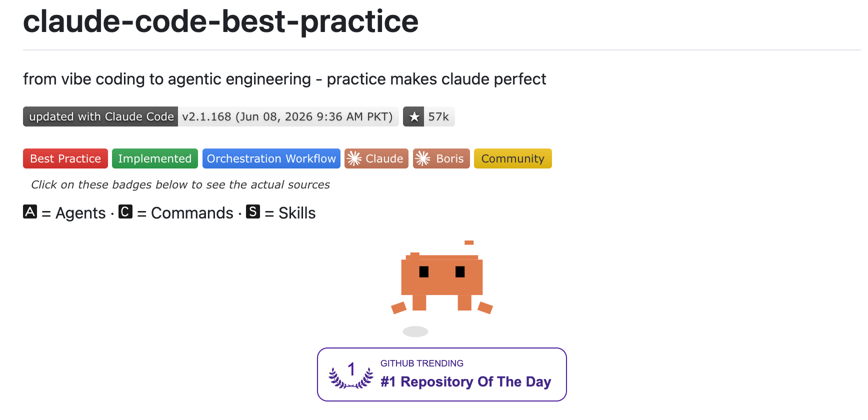Click the S Skills icon
The image size is (868, 420).
point(253,211)
